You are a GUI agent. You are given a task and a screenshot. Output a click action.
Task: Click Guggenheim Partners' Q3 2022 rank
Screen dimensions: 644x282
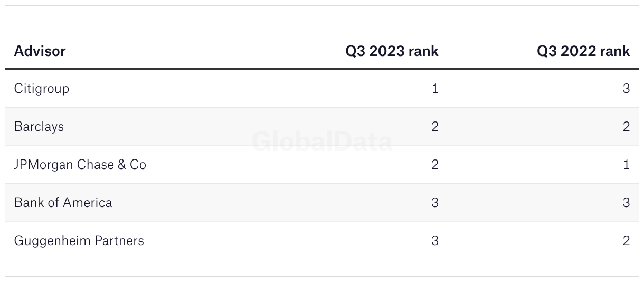tap(626, 241)
